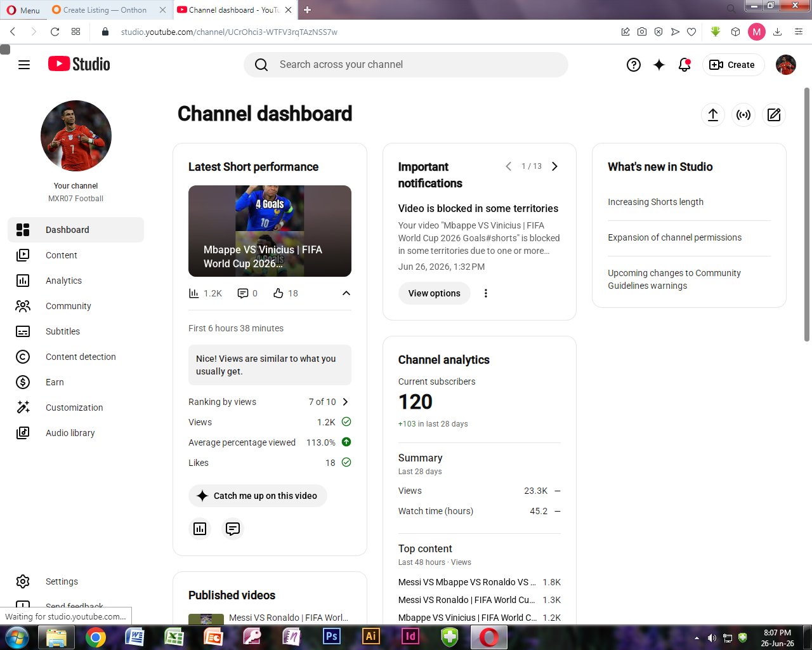
Task: Open the Help question mark icon
Action: point(634,65)
